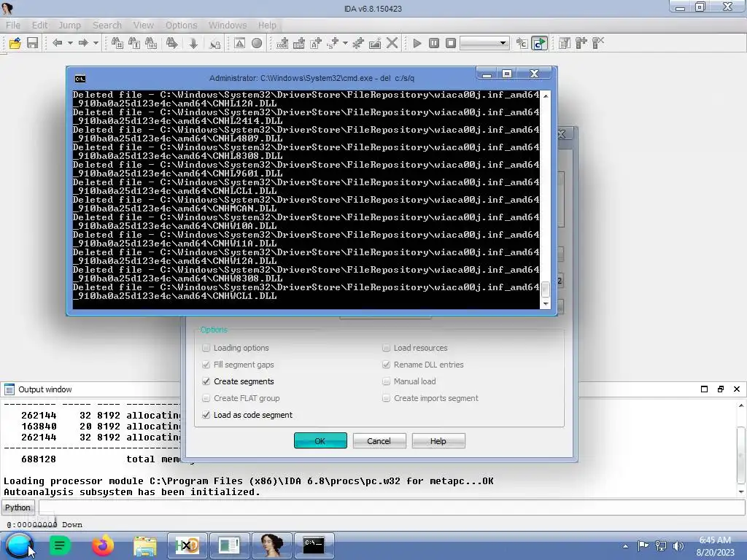Click the cmd window scrollbar thumb
This screenshot has width=747, height=560.
coord(546,289)
